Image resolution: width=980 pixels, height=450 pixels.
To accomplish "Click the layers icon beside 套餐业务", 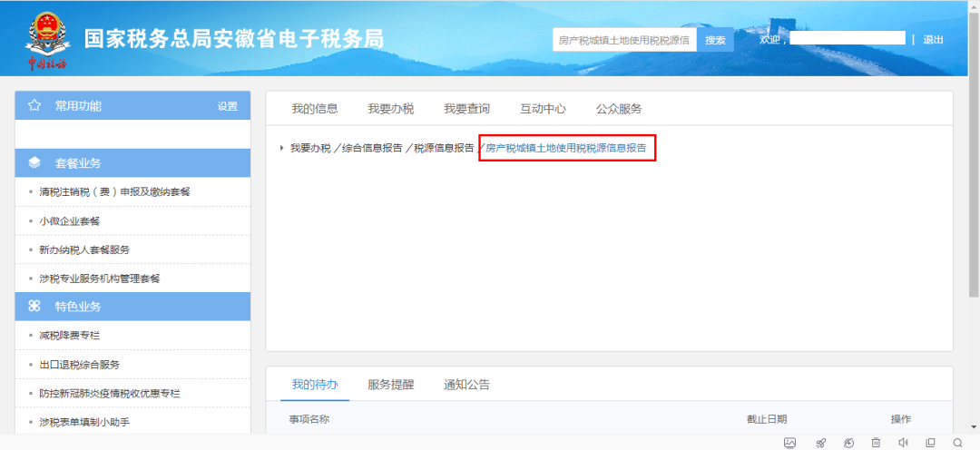I will pos(34,163).
